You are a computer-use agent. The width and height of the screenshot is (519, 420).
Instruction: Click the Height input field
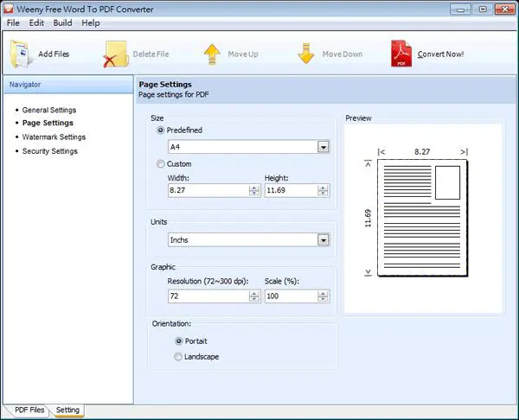tap(291, 190)
